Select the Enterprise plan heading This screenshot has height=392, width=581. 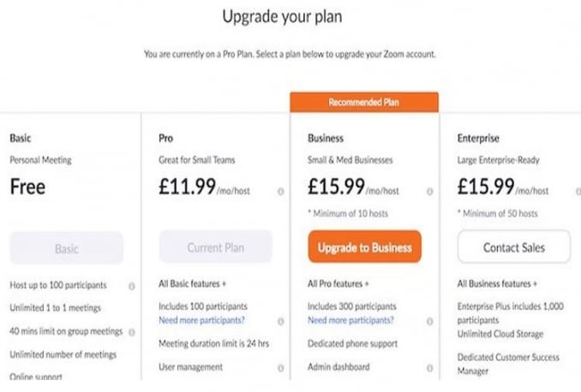[478, 138]
